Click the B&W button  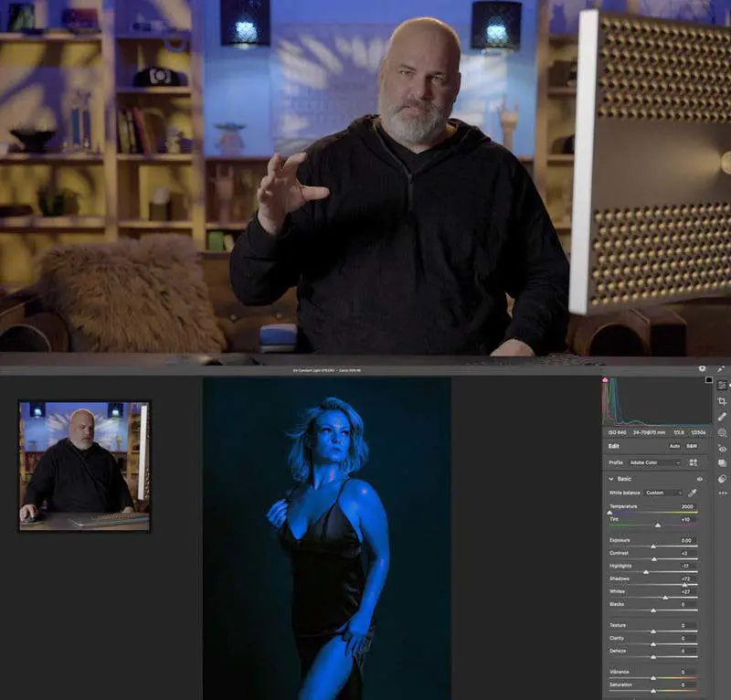point(692,446)
